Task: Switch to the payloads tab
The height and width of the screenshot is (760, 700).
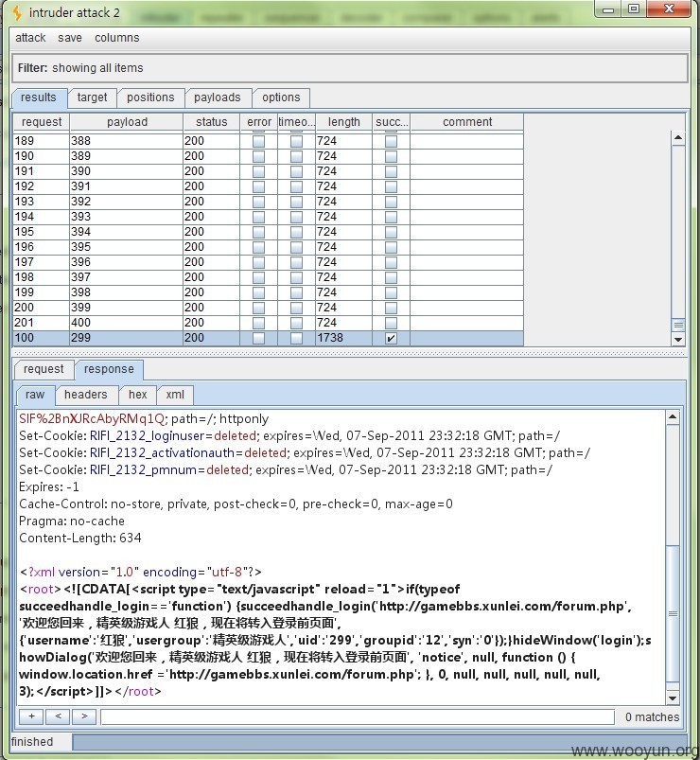Action: [217, 97]
